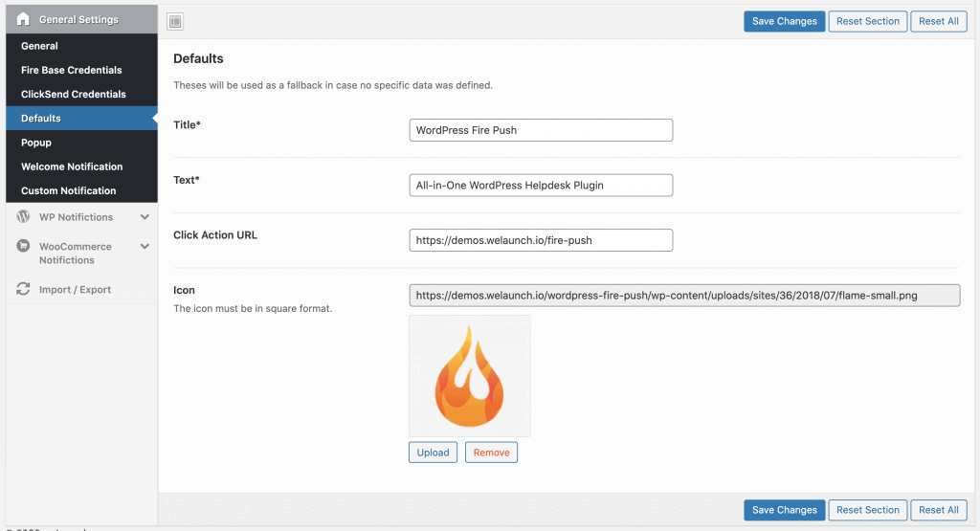Click the WooCommerce Notifications icon

tap(23, 247)
